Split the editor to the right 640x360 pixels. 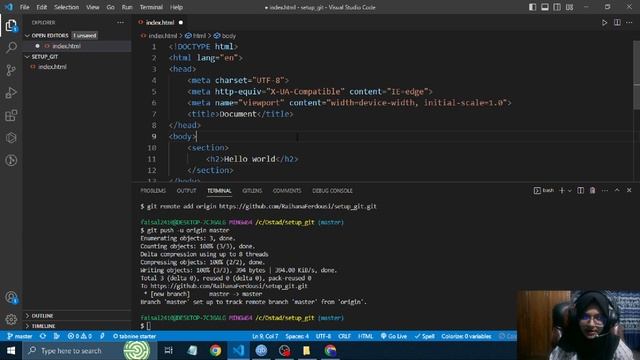[617, 22]
